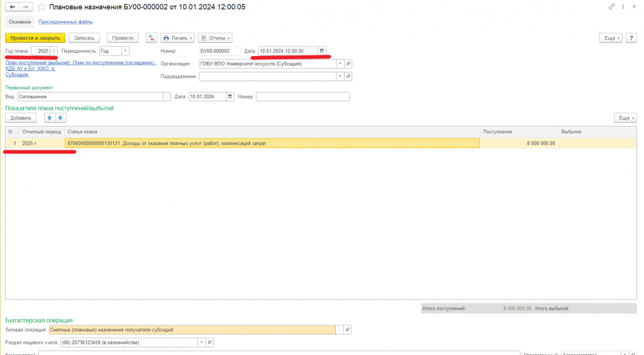
Task: Switch to the Основное tab
Action: pos(19,22)
